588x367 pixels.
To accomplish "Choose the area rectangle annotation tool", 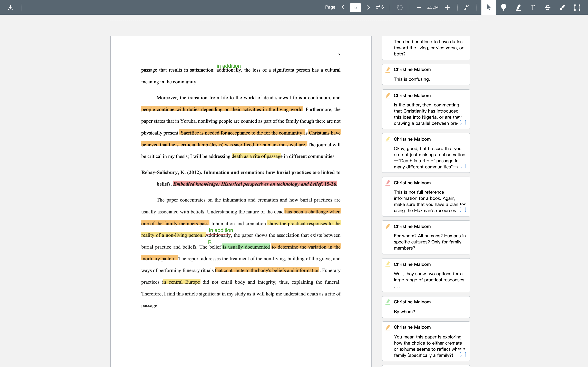I will [577, 7].
